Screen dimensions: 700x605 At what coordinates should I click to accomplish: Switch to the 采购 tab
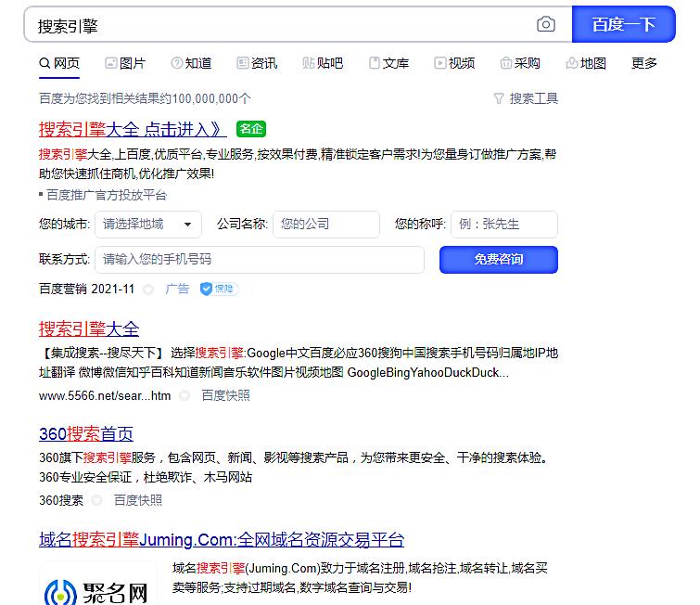point(519,63)
